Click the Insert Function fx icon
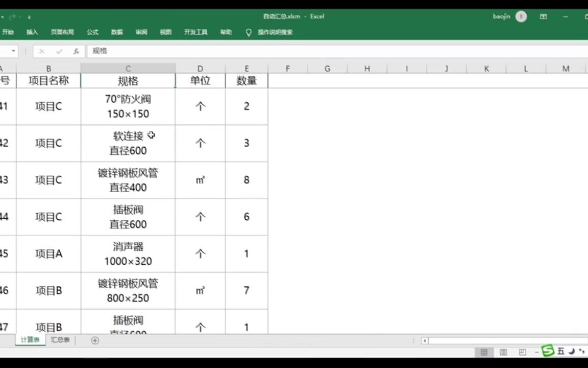 tap(76, 51)
